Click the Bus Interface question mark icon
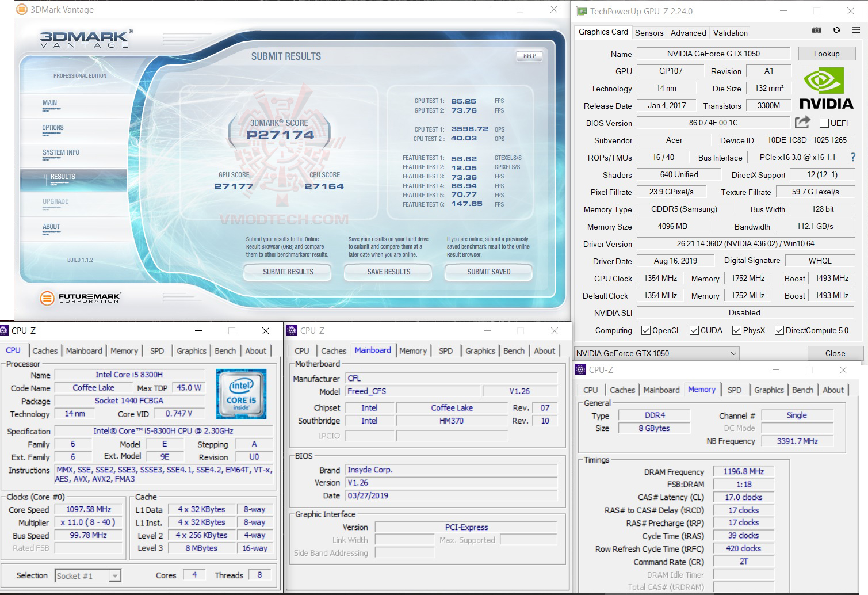This screenshot has width=868, height=595. pyautogui.click(x=853, y=157)
